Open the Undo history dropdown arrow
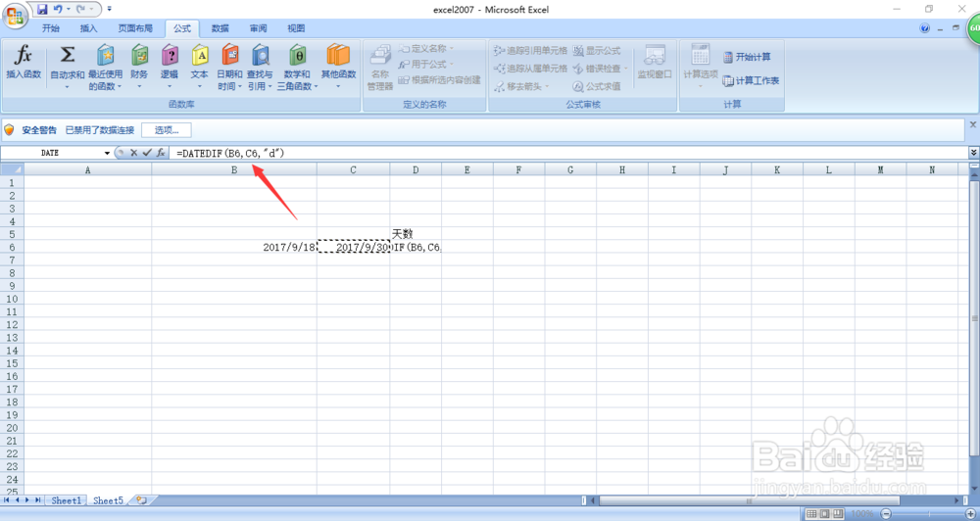980x521 pixels. tap(69, 10)
